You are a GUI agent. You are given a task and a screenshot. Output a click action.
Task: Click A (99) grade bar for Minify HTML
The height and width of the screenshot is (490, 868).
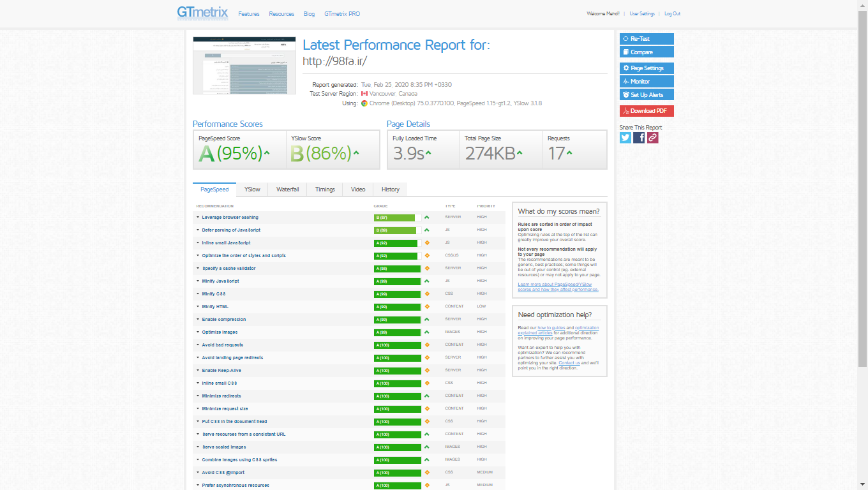click(x=397, y=307)
